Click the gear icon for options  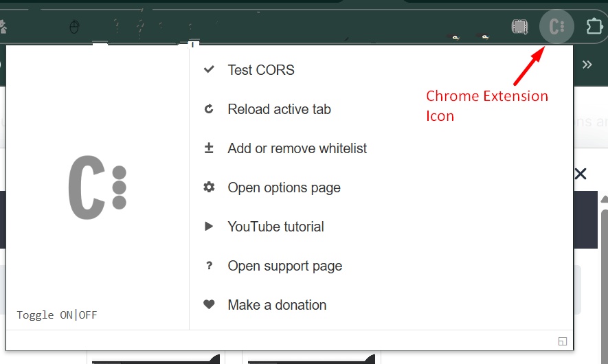click(209, 187)
